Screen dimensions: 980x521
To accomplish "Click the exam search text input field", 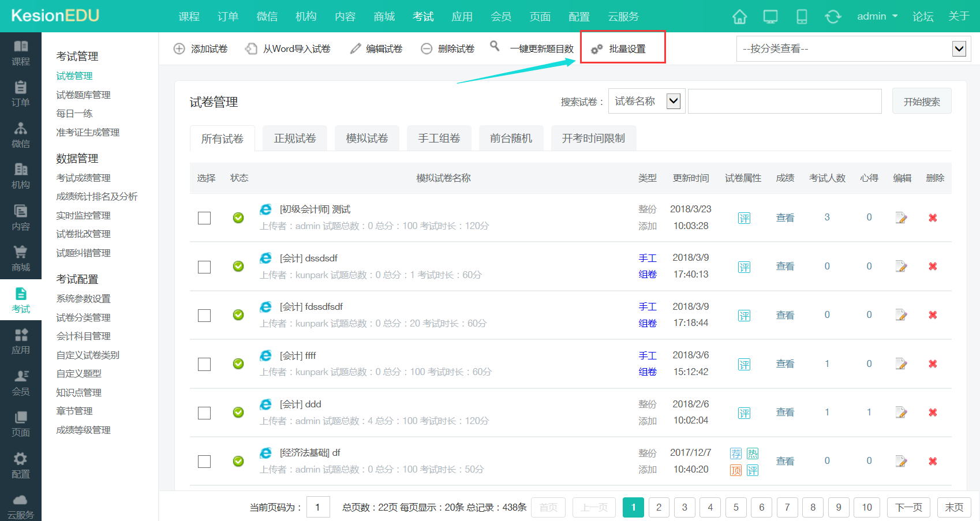I will pos(784,102).
